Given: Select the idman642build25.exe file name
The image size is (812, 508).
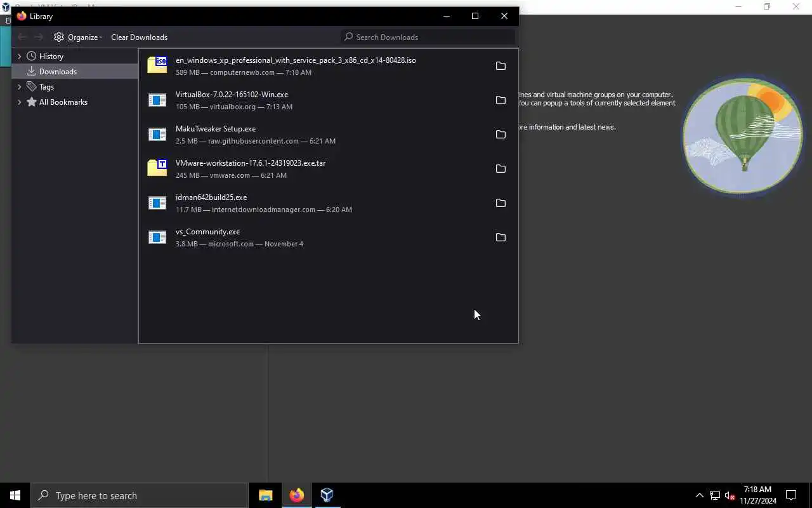Looking at the screenshot, I should (x=211, y=197).
